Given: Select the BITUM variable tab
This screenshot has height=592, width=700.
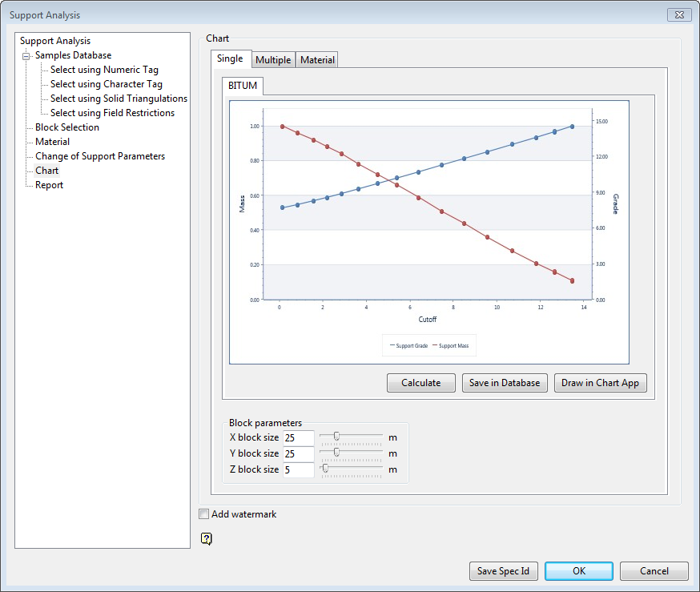Looking at the screenshot, I should coord(243,86).
